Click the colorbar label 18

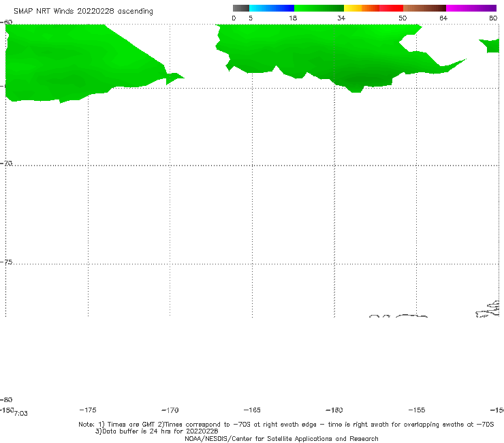[x=293, y=18]
